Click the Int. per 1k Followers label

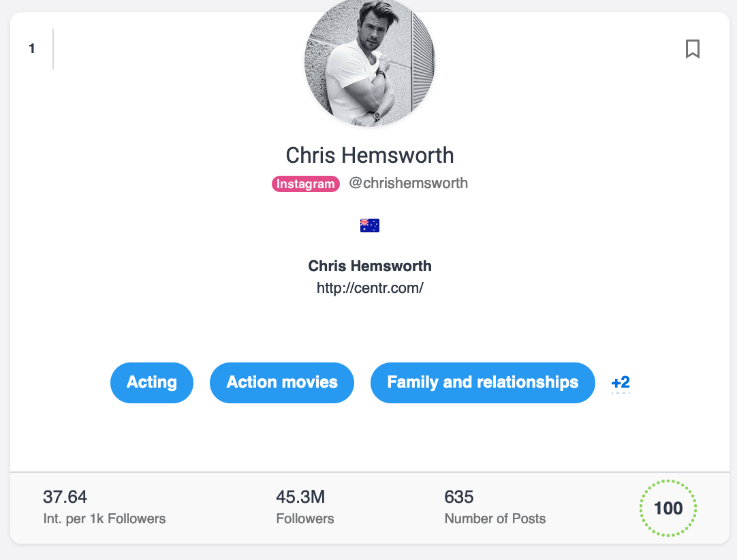point(104,519)
